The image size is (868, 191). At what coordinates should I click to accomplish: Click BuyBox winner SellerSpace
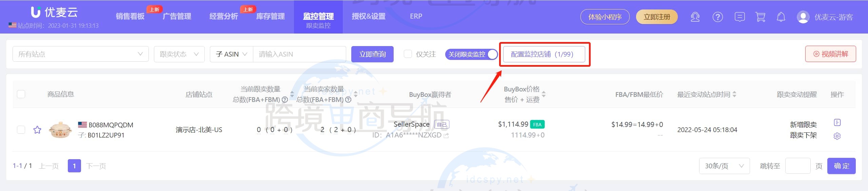click(411, 124)
